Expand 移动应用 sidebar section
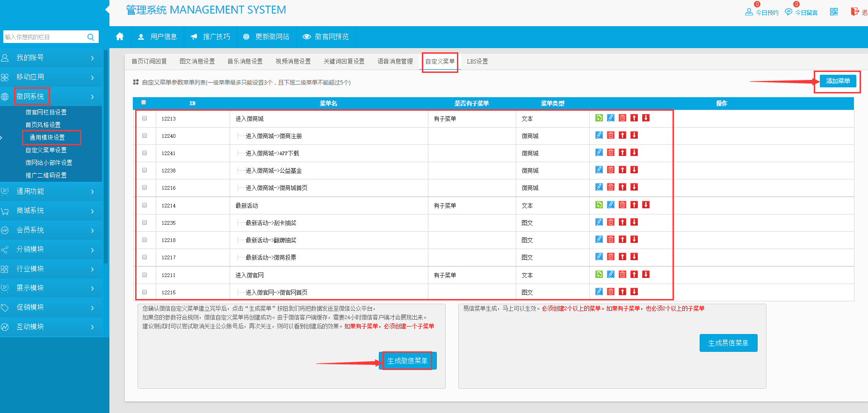Viewport: 868px width, 413px height. [x=51, y=77]
